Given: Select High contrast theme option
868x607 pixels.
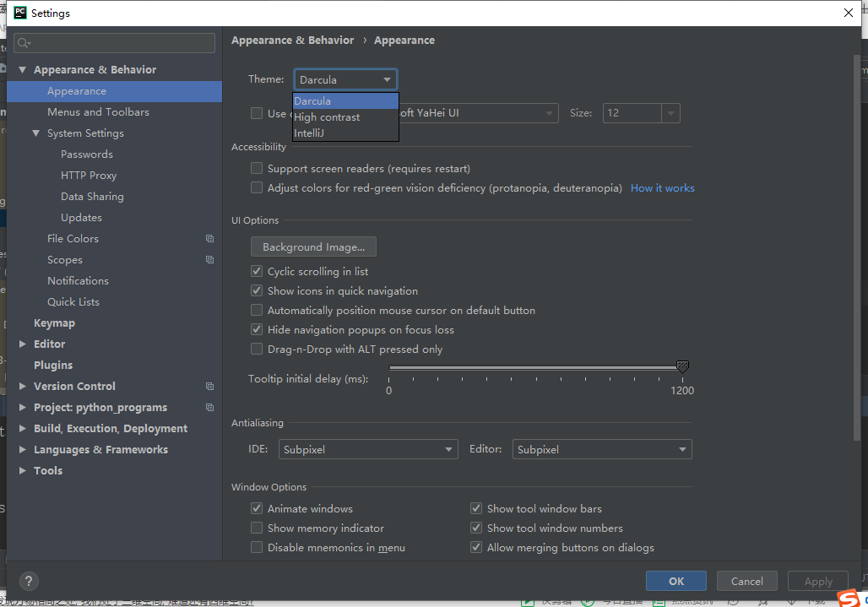Looking at the screenshot, I should [345, 117].
